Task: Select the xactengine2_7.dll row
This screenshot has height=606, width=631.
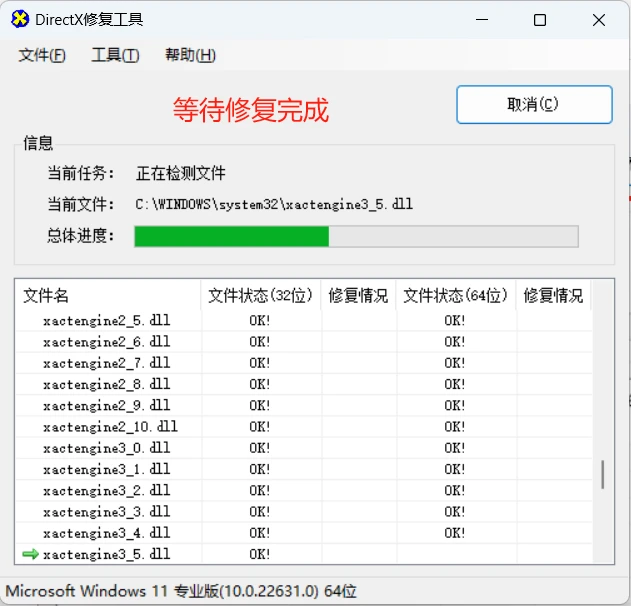Action: point(304,363)
